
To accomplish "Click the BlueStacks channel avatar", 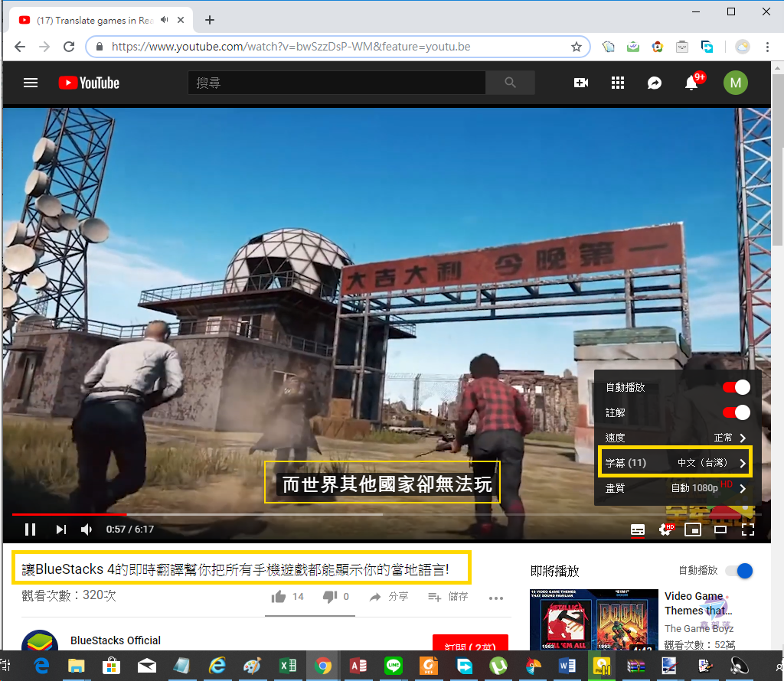I will coord(40,640).
